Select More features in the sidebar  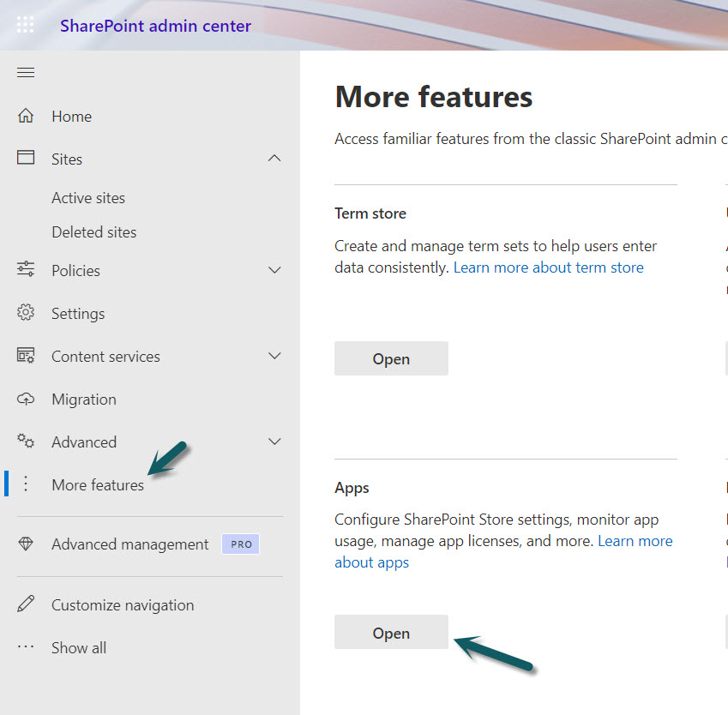pyautogui.click(x=97, y=485)
